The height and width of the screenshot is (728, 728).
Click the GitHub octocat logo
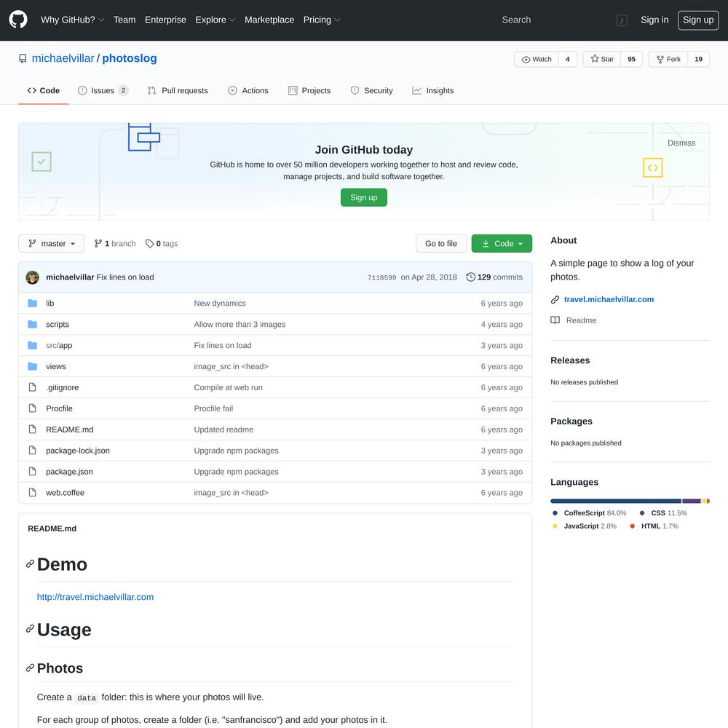point(18,20)
